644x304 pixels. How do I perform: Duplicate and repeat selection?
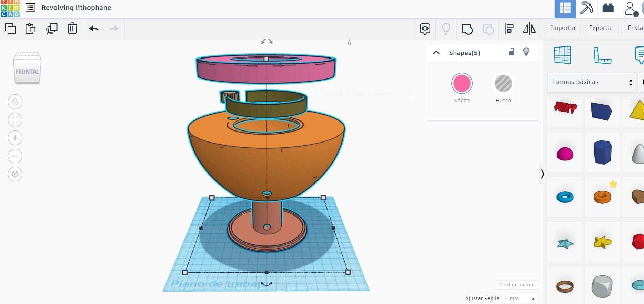click(52, 29)
